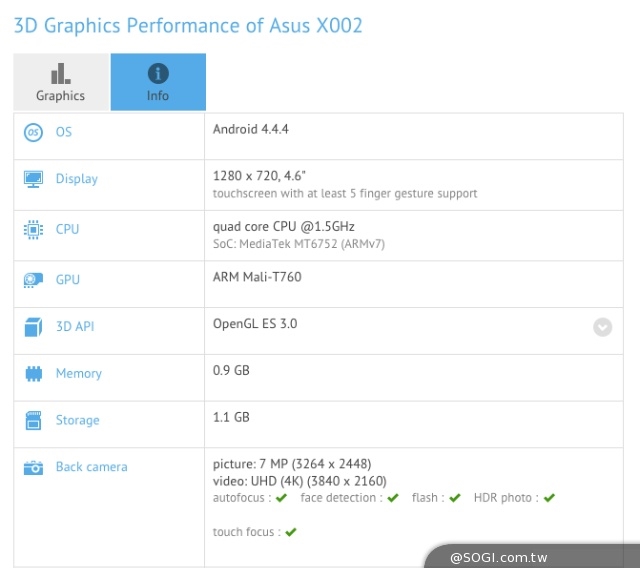
Task: Click the Back camera label
Action: click(91, 467)
